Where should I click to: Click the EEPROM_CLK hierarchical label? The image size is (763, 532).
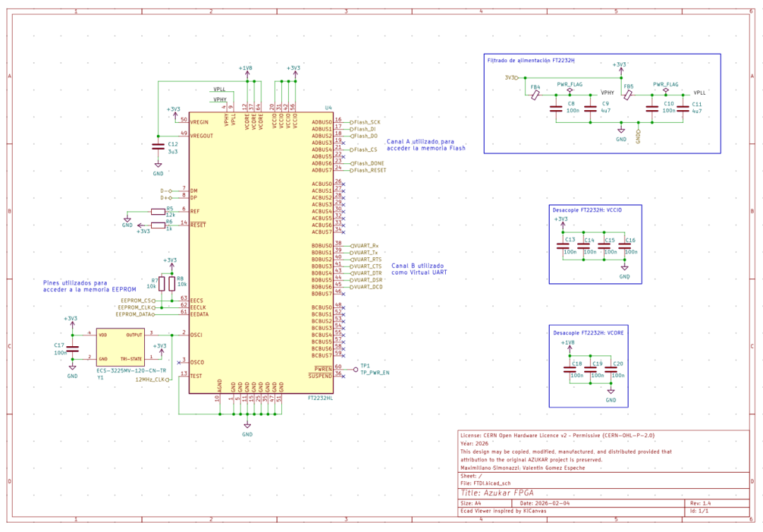point(136,307)
